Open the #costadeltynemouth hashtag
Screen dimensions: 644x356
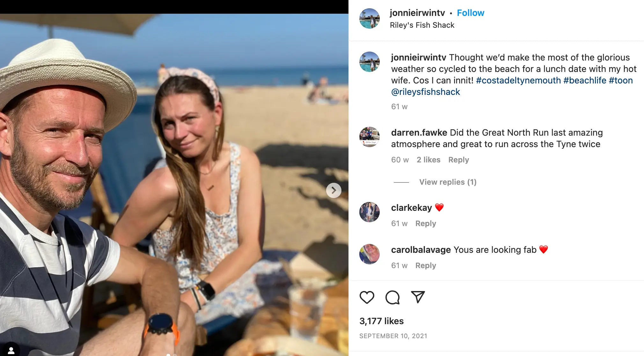click(518, 80)
